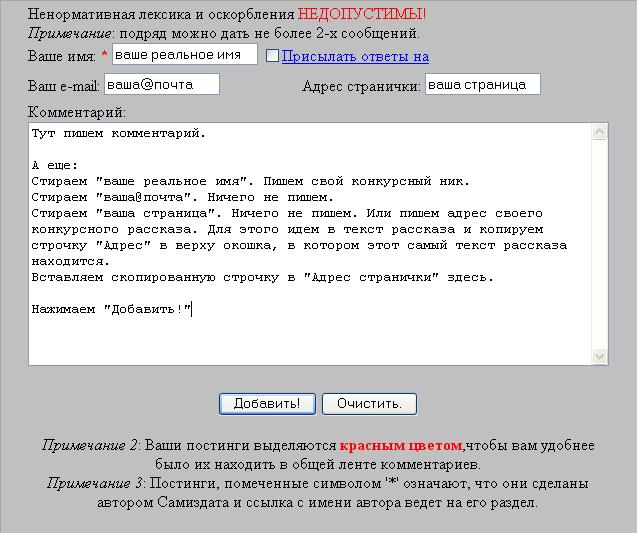Focus the 'Ваше имя' name field
638x533 pixels.
[x=184, y=54]
